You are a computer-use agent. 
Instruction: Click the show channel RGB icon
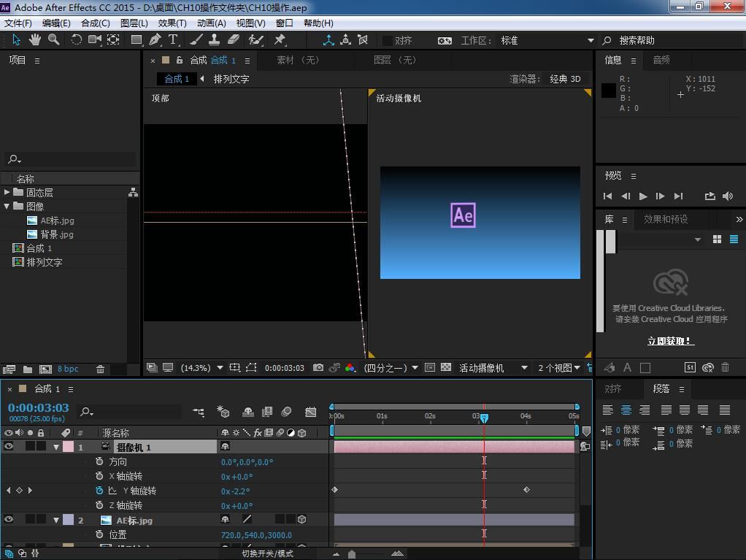[x=350, y=367]
